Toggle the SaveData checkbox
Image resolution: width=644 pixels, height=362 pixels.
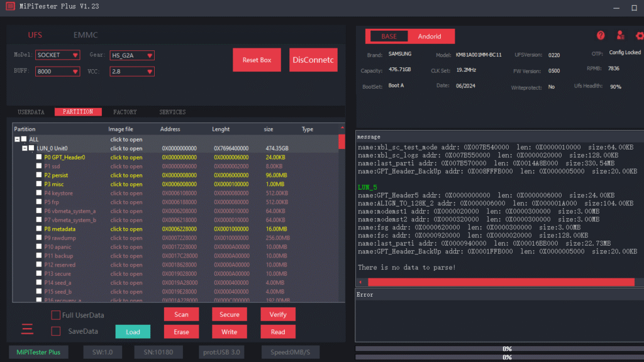tap(56, 331)
